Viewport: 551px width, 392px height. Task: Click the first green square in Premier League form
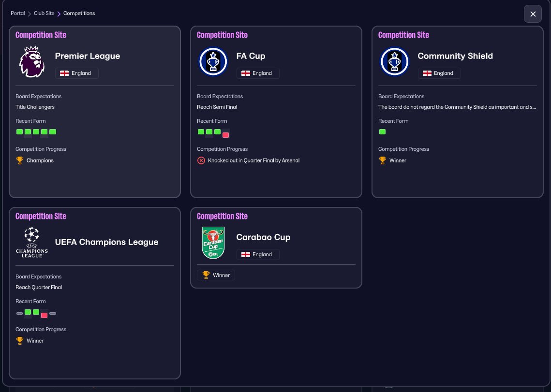click(x=20, y=132)
